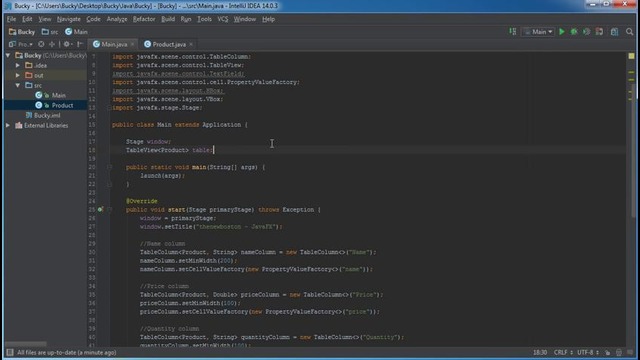Screen dimensions: 640x360
Task: Open the VCS menu
Action: click(x=222, y=19)
